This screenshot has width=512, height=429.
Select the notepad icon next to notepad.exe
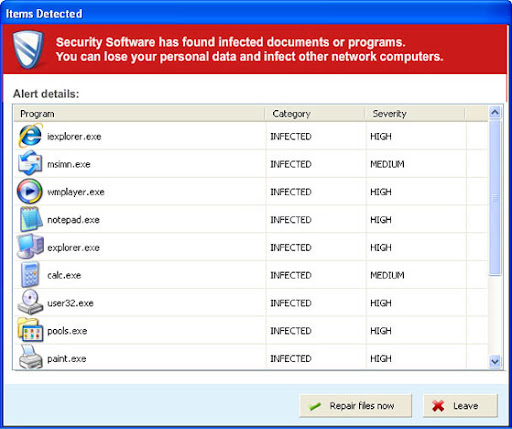point(31,219)
